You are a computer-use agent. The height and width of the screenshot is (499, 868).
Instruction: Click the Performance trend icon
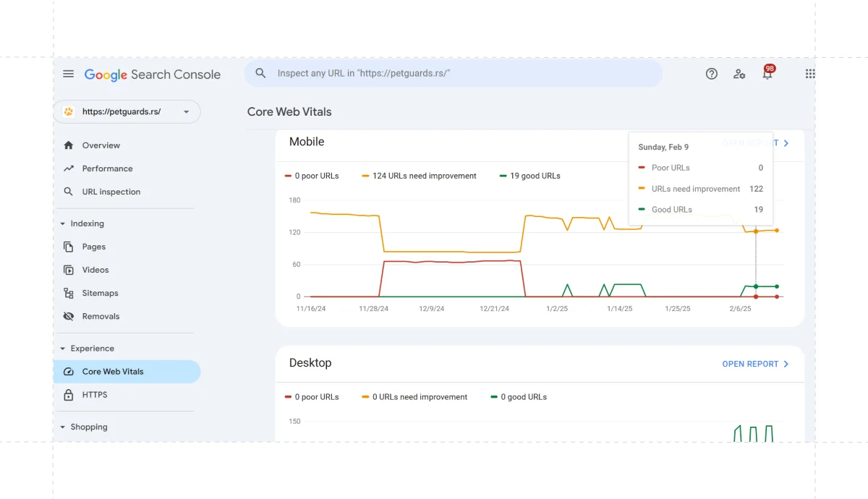69,169
